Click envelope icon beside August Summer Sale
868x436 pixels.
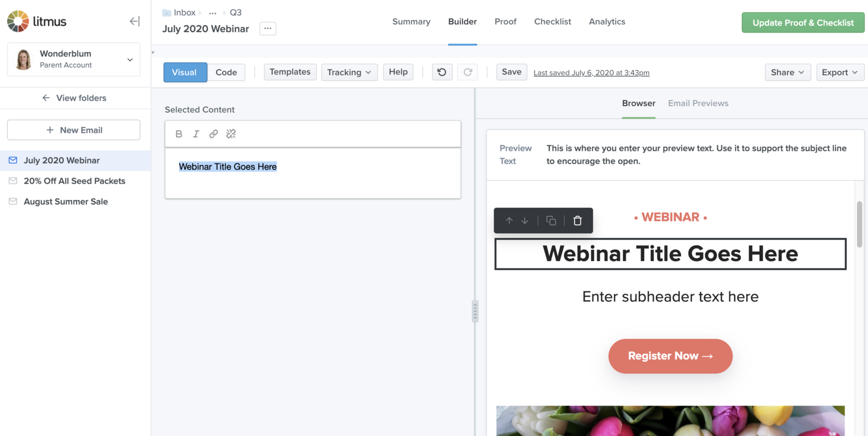coord(13,202)
